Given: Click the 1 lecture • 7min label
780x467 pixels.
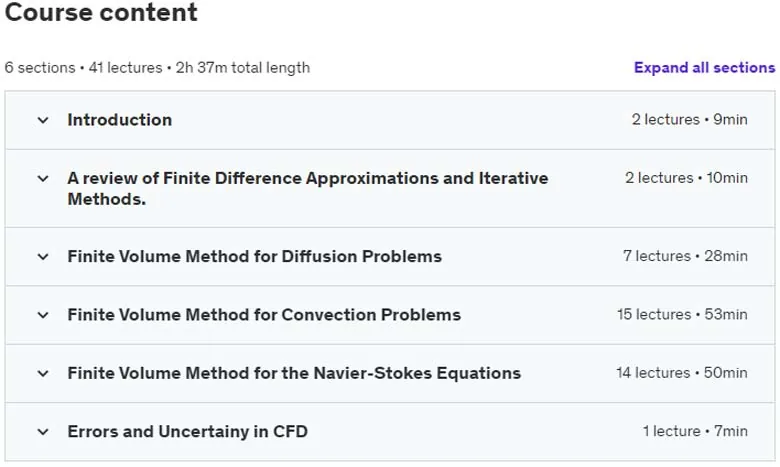Looking at the screenshot, I should [695, 431].
